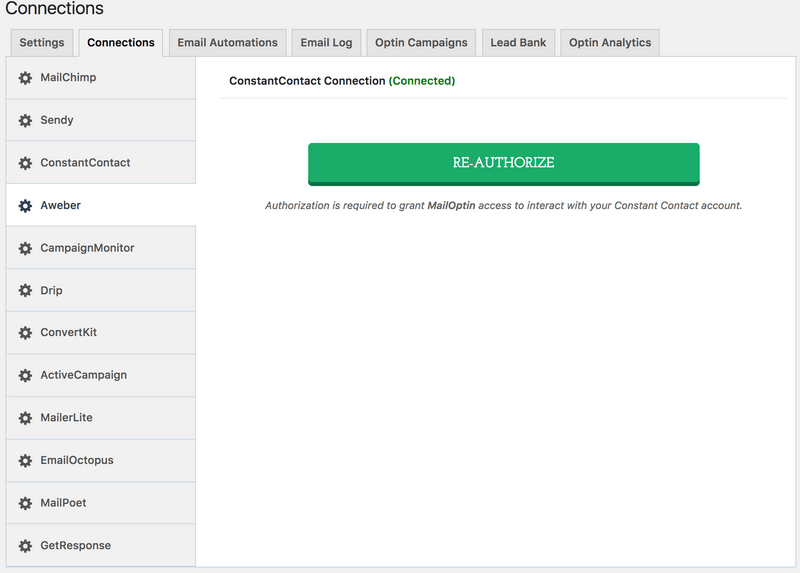Open MailChimp connection settings
The height and width of the screenshot is (573, 800).
[x=101, y=78]
